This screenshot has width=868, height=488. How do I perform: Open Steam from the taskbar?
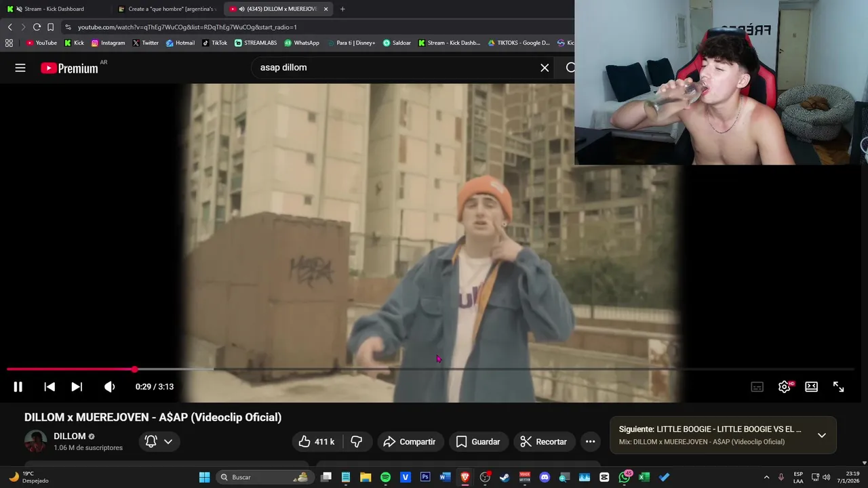pyautogui.click(x=505, y=477)
